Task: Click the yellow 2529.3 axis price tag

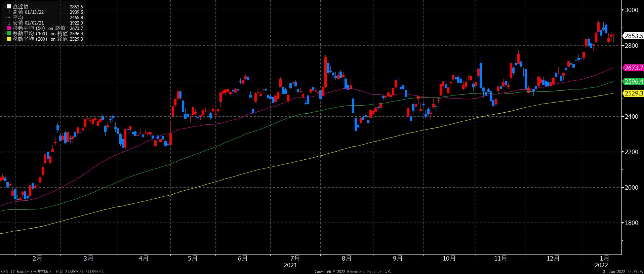Action: pos(633,93)
